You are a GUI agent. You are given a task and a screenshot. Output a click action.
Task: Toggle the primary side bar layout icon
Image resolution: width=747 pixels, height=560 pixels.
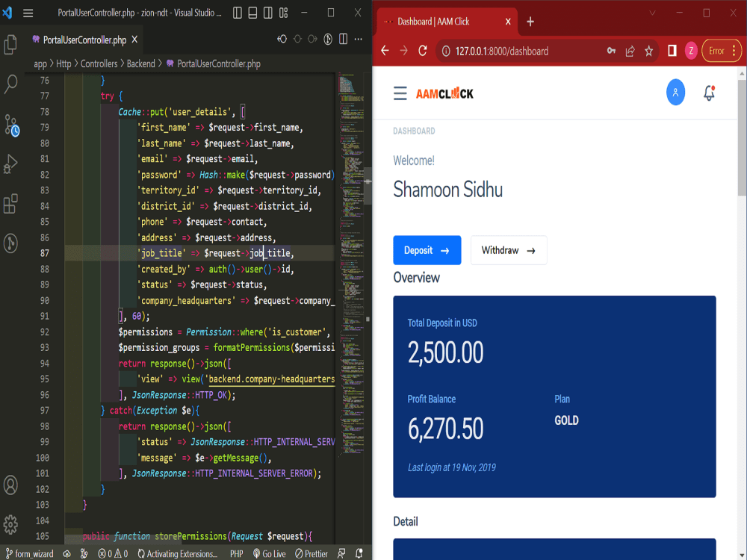click(x=238, y=13)
